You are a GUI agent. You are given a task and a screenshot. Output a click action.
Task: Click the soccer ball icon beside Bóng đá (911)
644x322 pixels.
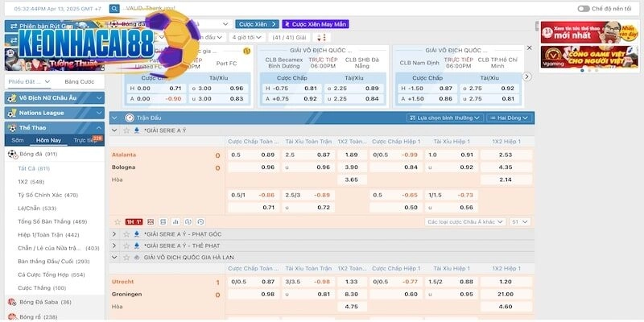12,154
